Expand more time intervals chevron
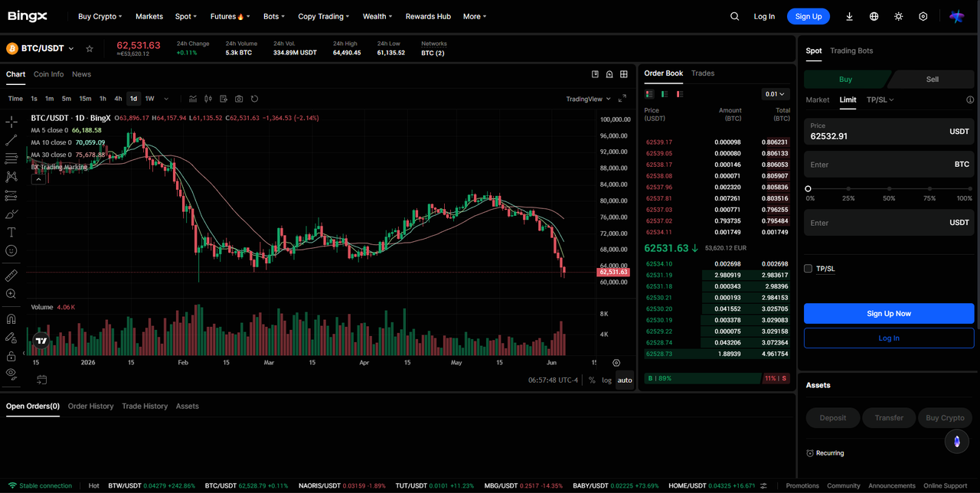 click(166, 99)
